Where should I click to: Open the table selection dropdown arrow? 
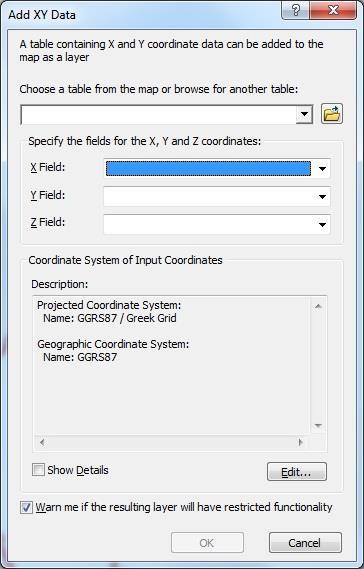pyautogui.click(x=304, y=115)
